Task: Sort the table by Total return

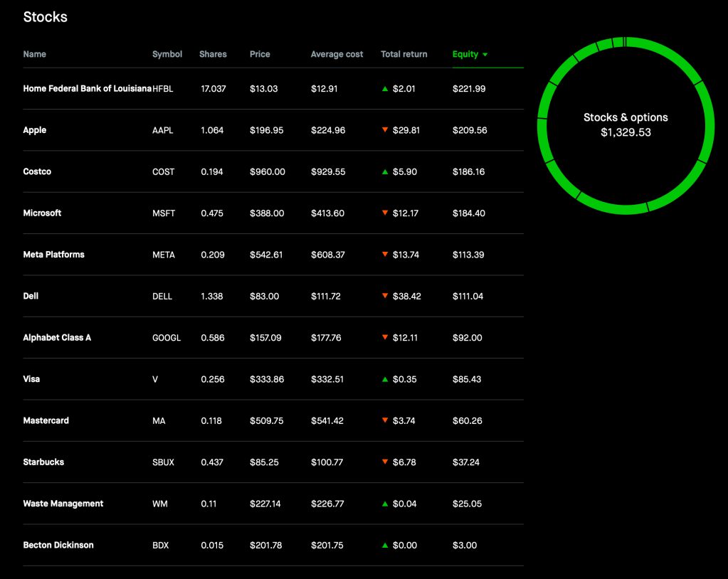Action: click(x=403, y=54)
